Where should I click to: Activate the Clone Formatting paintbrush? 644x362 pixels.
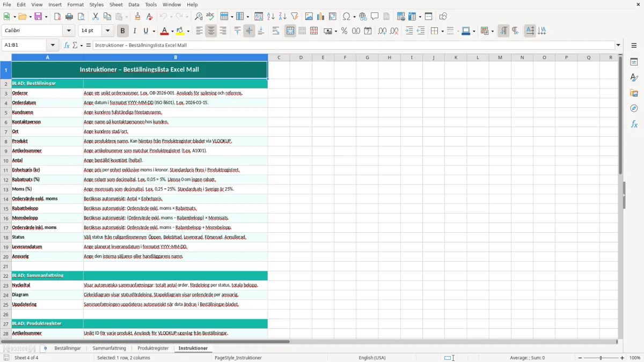(137, 17)
